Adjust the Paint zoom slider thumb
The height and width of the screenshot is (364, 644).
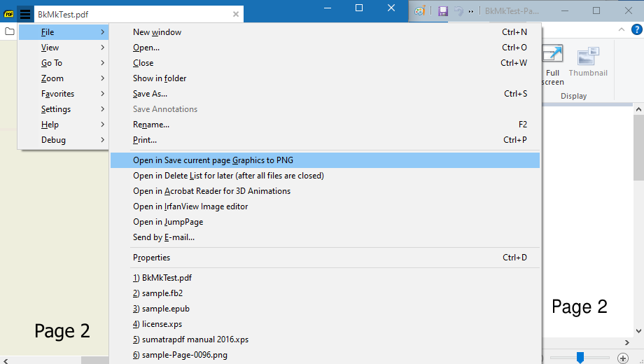click(x=580, y=358)
